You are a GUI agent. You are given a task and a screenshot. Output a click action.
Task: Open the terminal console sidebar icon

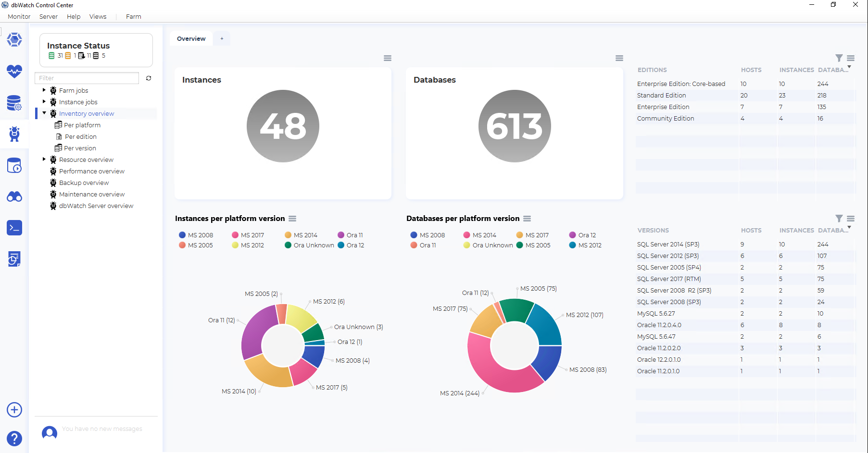(14, 228)
